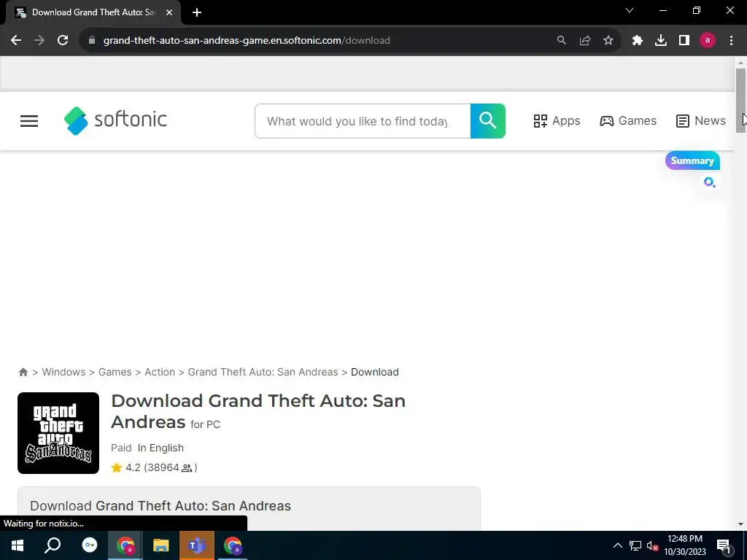Image resolution: width=747 pixels, height=560 pixels.
Task: Open Softonic hamburger menu
Action: click(x=29, y=121)
